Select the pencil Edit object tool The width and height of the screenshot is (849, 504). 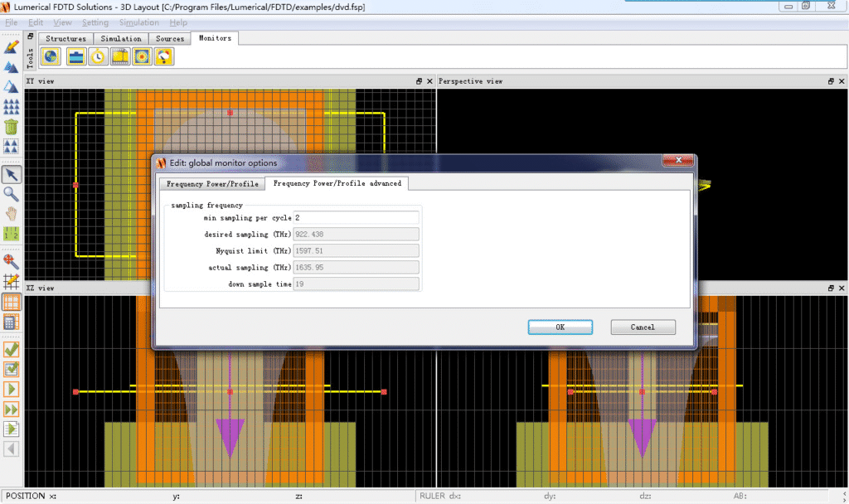12,46
